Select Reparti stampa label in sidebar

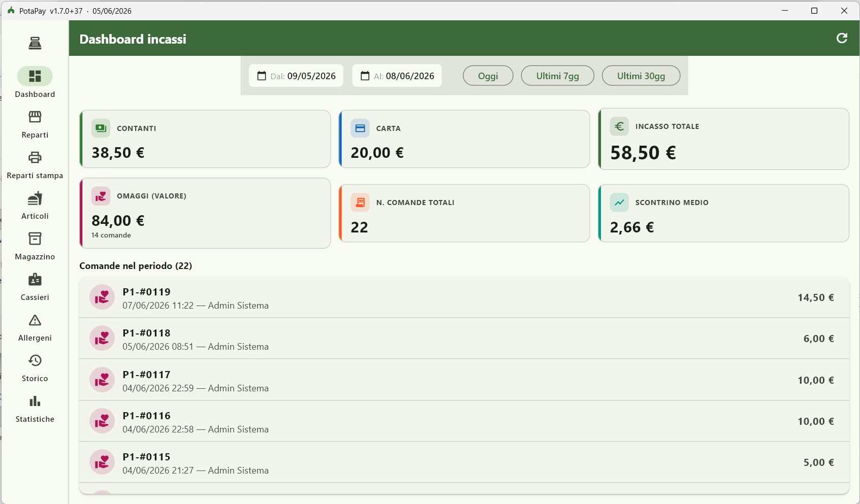[35, 176]
